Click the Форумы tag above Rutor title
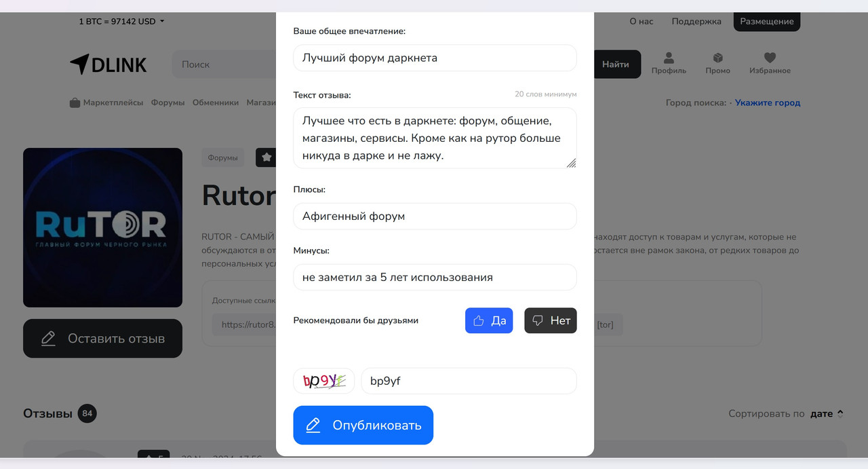 point(222,157)
